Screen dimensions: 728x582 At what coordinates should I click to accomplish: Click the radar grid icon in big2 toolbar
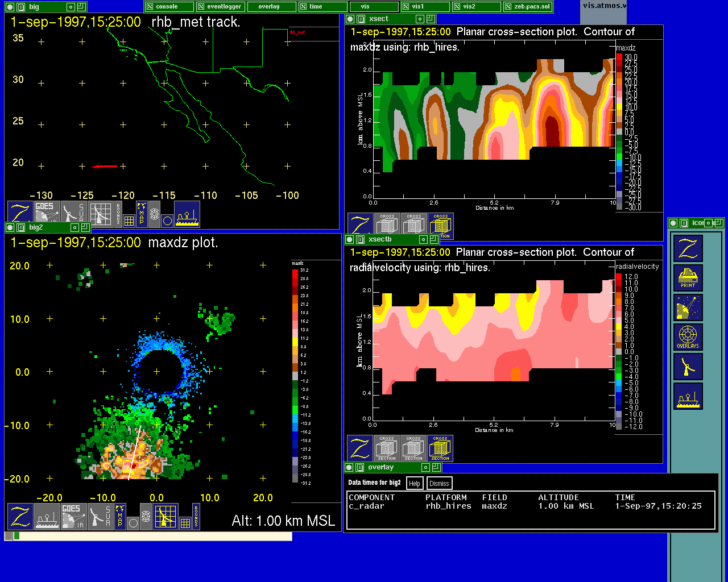(166, 517)
